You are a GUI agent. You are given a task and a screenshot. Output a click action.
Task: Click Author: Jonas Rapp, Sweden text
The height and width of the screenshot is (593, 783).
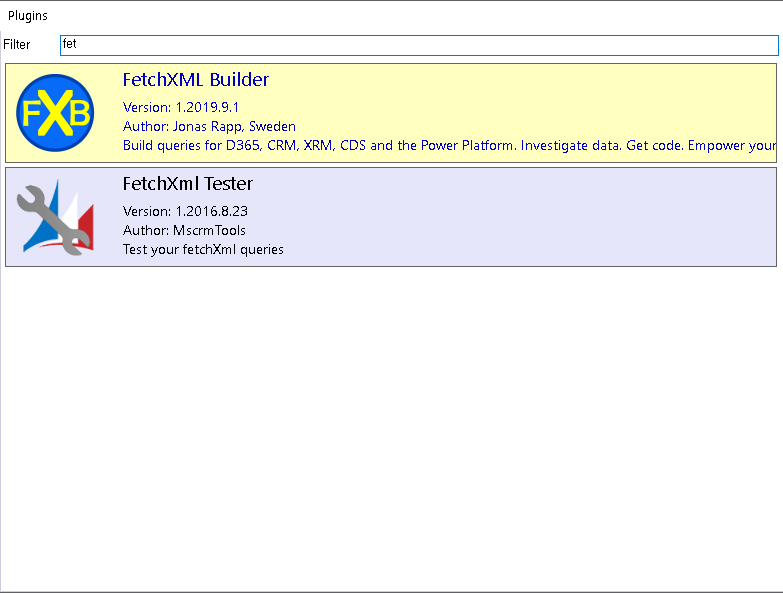pos(209,126)
